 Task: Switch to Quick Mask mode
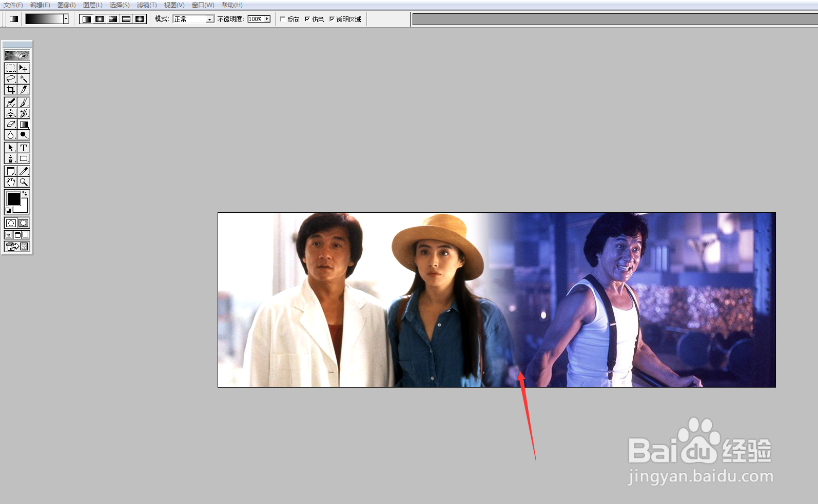pos(24,223)
